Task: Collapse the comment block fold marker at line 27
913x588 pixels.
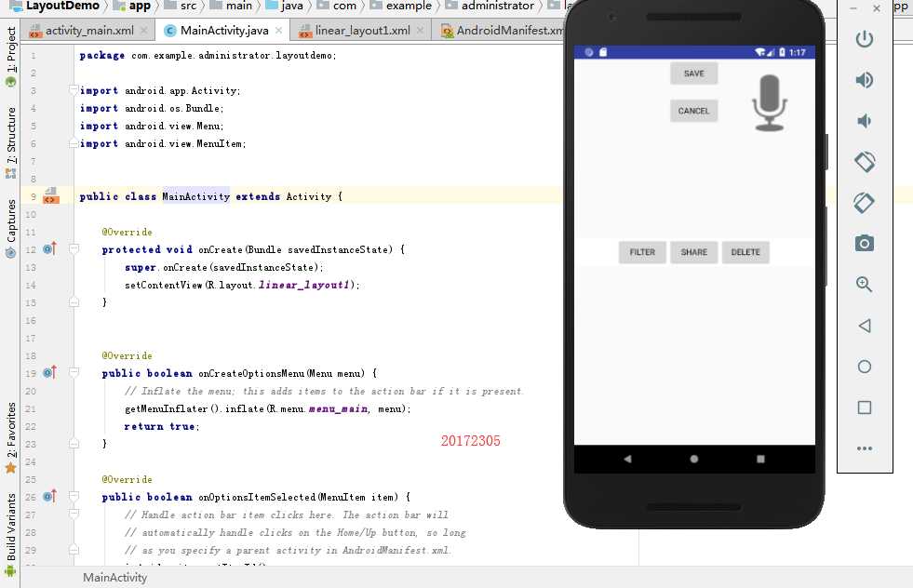Action: (74, 514)
